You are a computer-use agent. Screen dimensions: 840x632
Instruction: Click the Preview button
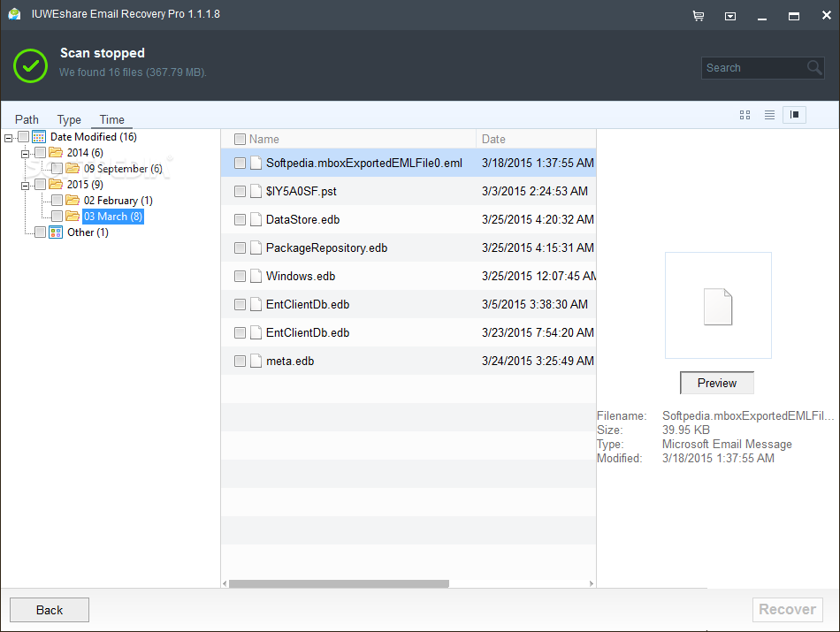[x=717, y=383]
